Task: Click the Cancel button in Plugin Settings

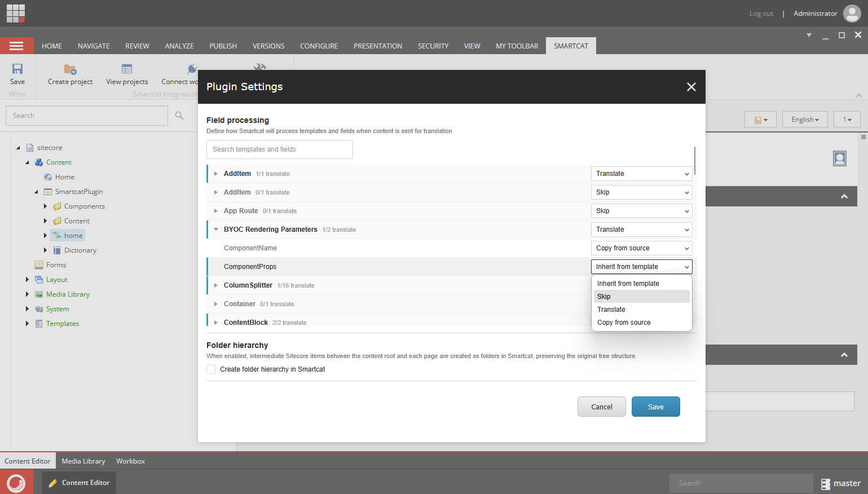Action: pyautogui.click(x=602, y=407)
